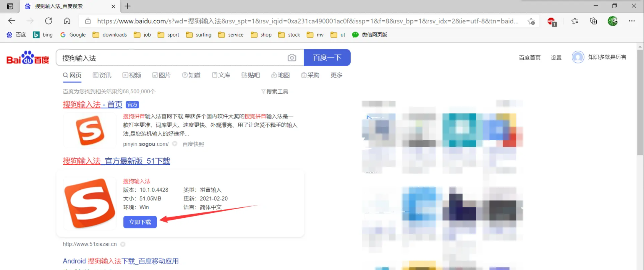The height and width of the screenshot is (270, 644).
Task: Expand the sport bookmark folder
Action: tap(168, 35)
